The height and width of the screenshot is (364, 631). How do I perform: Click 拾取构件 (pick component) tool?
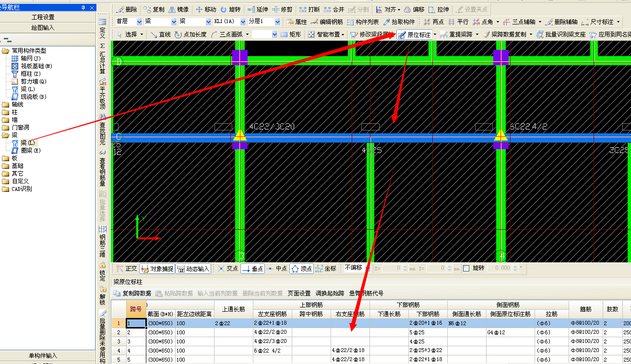399,22
